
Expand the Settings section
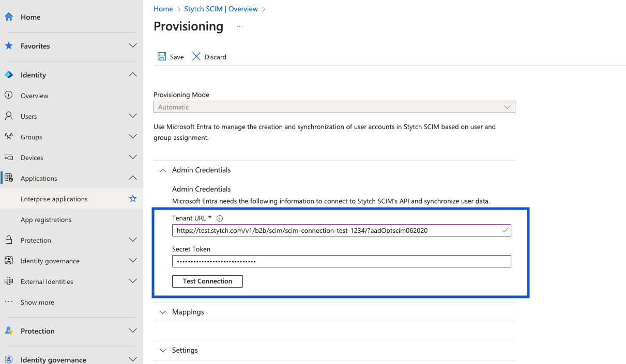(x=162, y=350)
